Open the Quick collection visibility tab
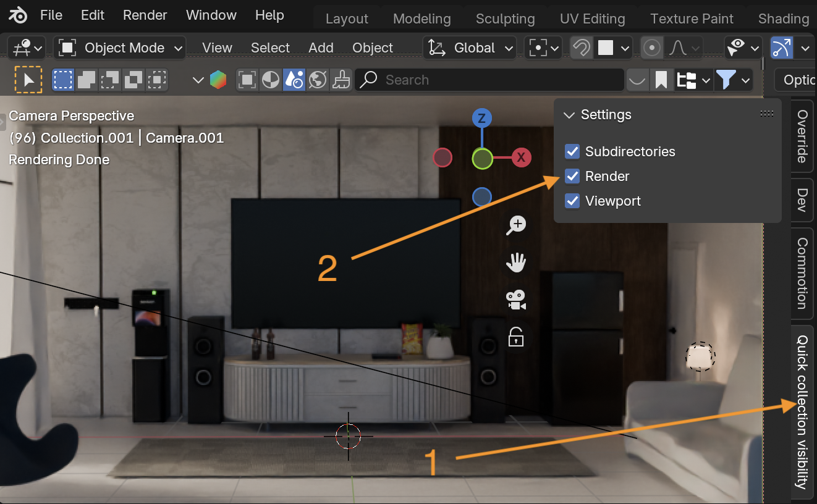The height and width of the screenshot is (504, 817). (x=802, y=412)
